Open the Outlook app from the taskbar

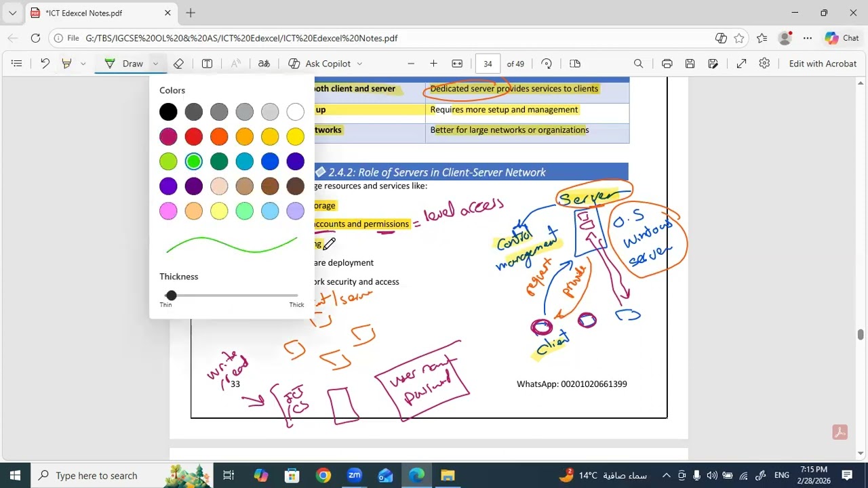point(385,475)
